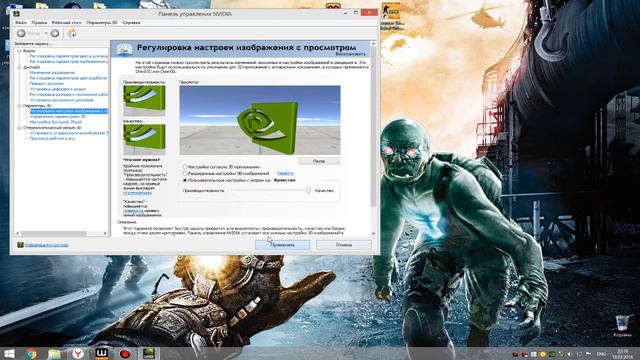The image size is (640, 360).
Task: Click the 'Производительность' preview thumbnail
Action: click(144, 100)
